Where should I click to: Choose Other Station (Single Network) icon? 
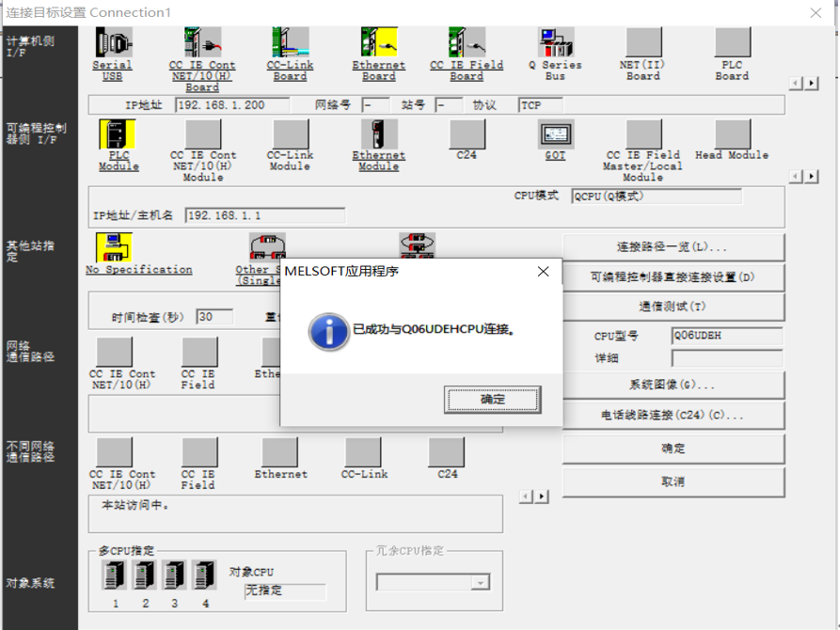coord(267,245)
